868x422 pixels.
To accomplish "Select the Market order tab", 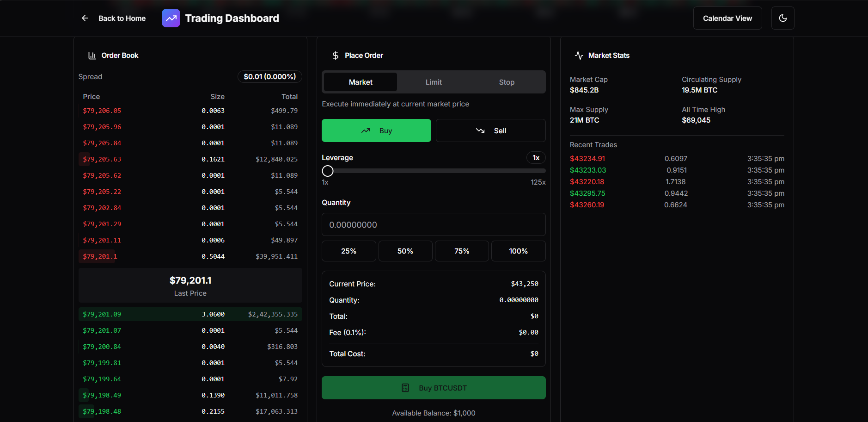I will click(361, 82).
